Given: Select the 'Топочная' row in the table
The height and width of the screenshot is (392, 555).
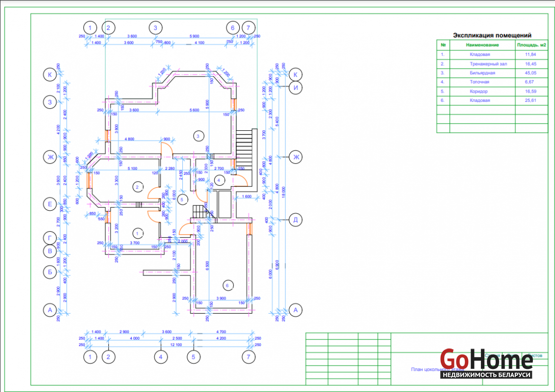Looking at the screenshot, I should tap(479, 82).
